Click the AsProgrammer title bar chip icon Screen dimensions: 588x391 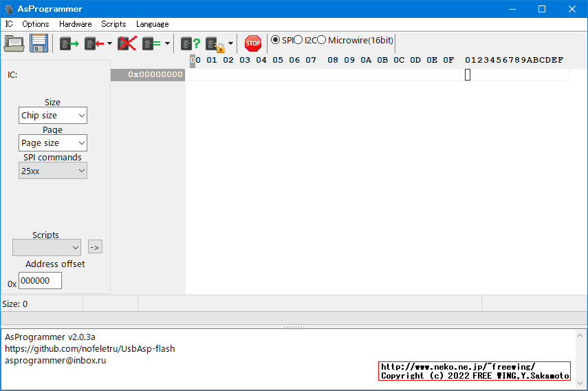point(9,9)
